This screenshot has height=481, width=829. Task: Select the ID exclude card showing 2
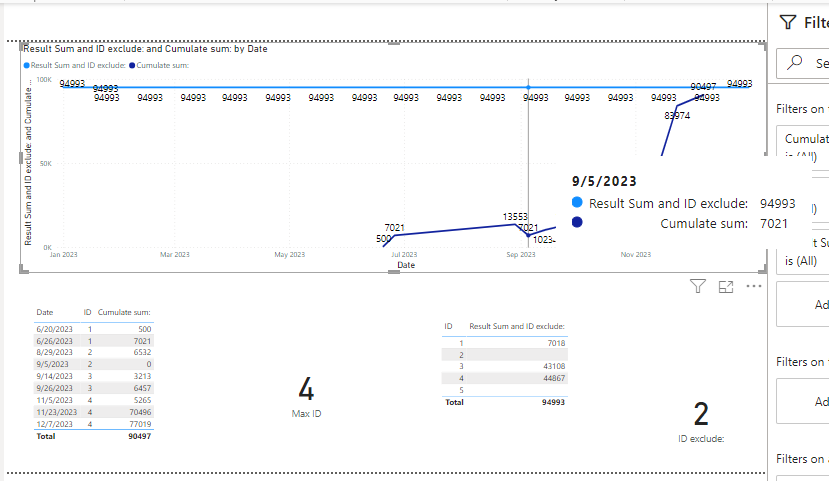701,421
